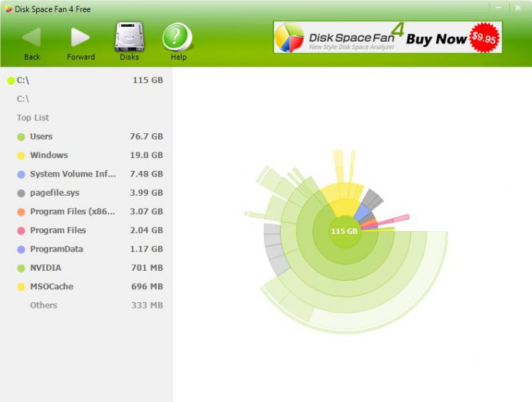
Task: Click the blue System Volume segment in the chart
Action: 362,212
